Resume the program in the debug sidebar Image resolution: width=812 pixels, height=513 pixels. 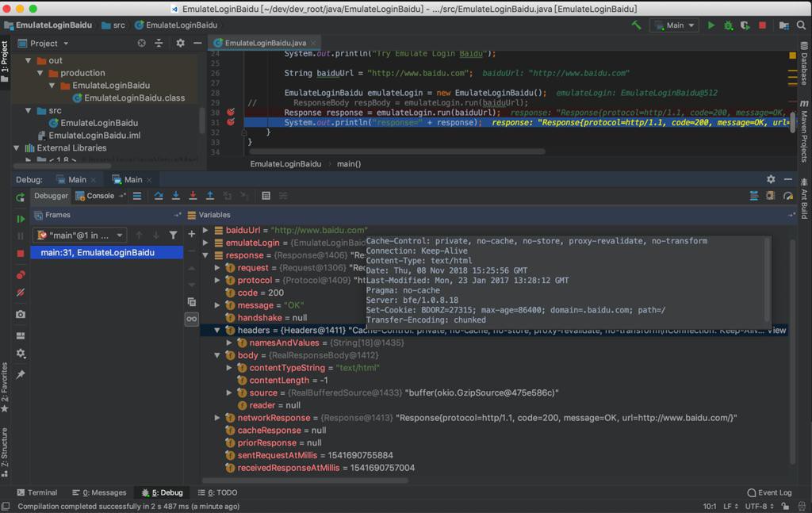pos(20,219)
